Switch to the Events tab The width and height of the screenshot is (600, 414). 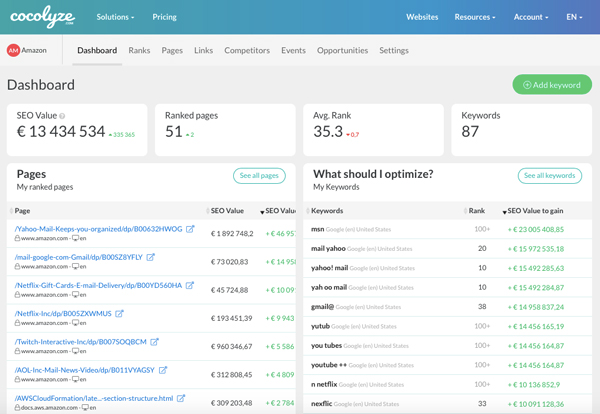293,51
